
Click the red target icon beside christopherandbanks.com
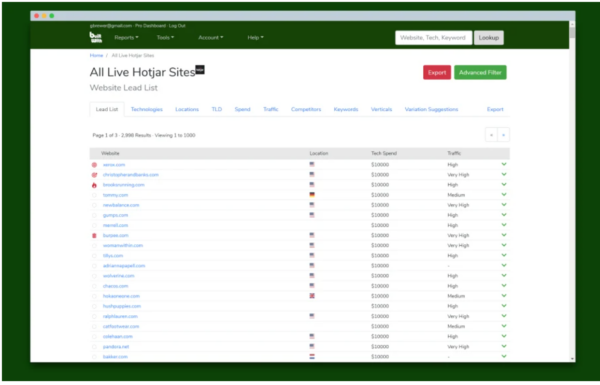94,175
